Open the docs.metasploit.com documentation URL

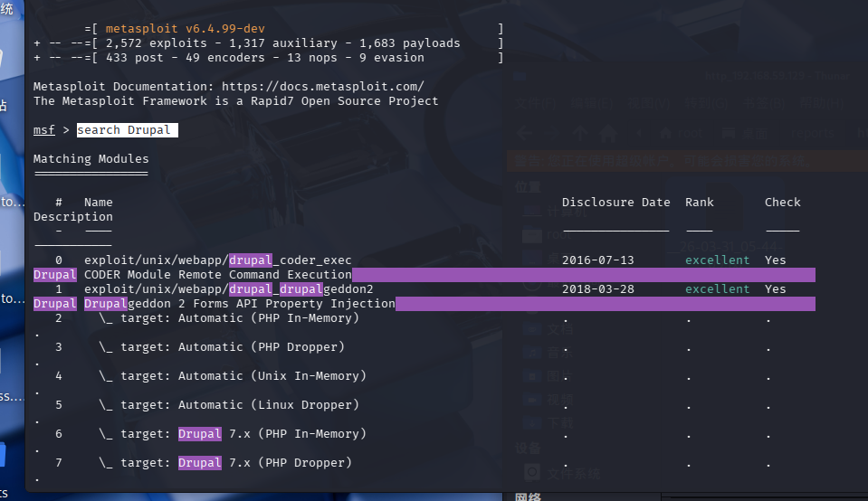(x=323, y=86)
